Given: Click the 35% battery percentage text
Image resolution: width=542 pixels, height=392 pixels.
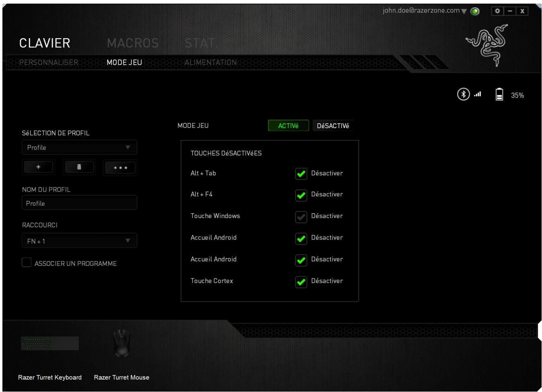Looking at the screenshot, I should (x=517, y=96).
